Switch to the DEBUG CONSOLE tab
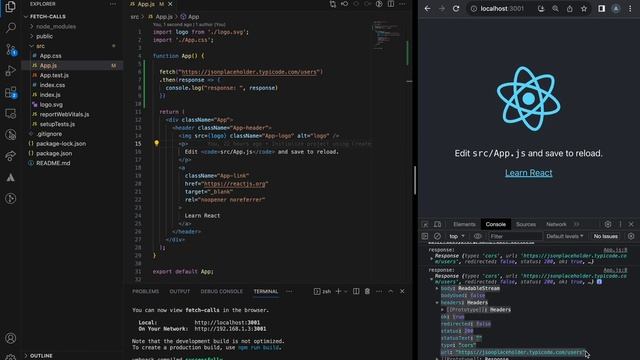This screenshot has height=360, width=640. (221, 291)
